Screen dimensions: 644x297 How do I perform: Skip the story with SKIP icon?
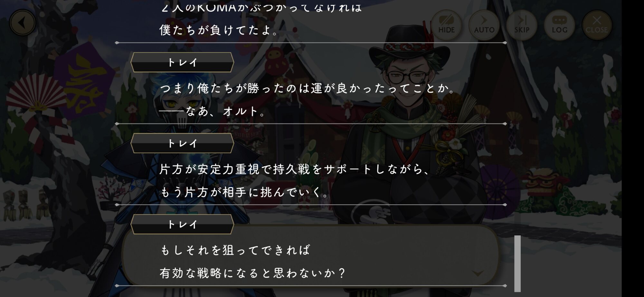[522, 25]
